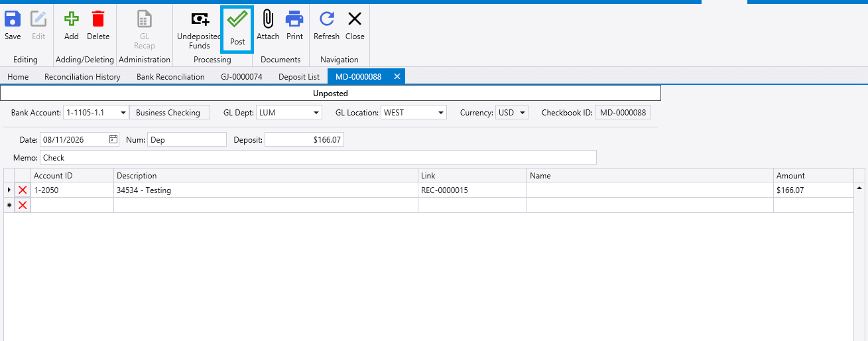Screen dimensions: 868x341
Task: Attach a document with the paperclip
Action: (x=268, y=25)
